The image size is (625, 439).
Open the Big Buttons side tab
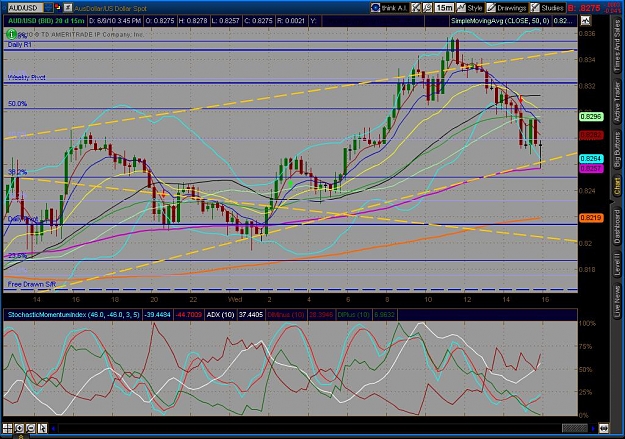(617, 150)
